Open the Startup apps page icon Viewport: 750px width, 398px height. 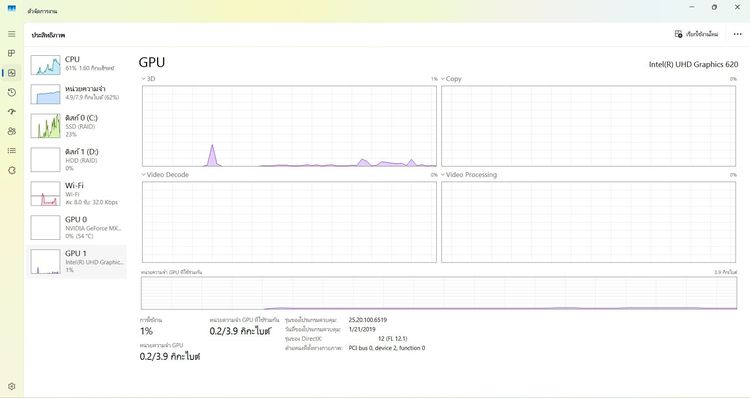[x=11, y=111]
